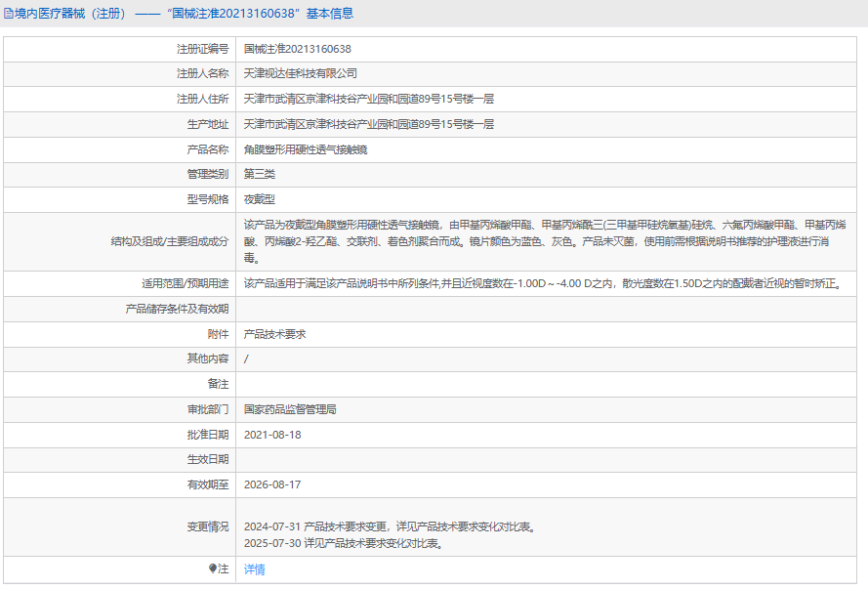Click the 2025-07-30 change record line
868x589 pixels.
(345, 544)
